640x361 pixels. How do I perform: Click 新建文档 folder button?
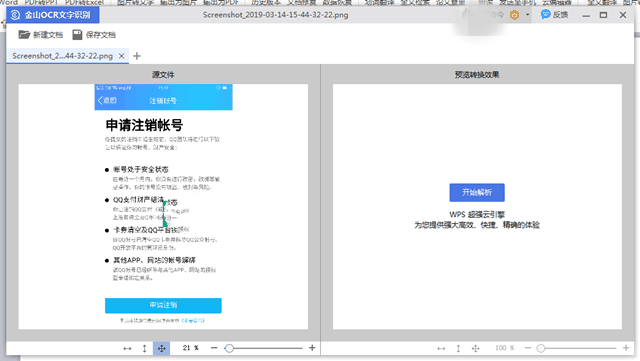point(40,35)
